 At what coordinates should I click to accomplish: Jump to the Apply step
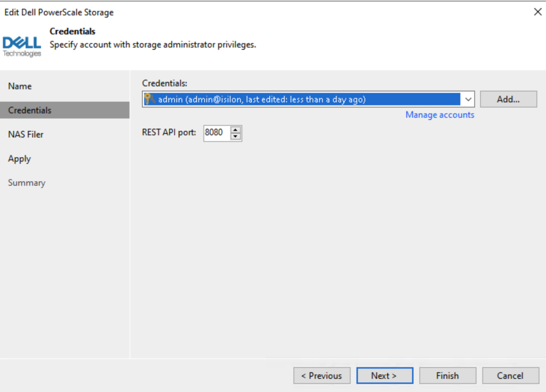pyautogui.click(x=20, y=159)
